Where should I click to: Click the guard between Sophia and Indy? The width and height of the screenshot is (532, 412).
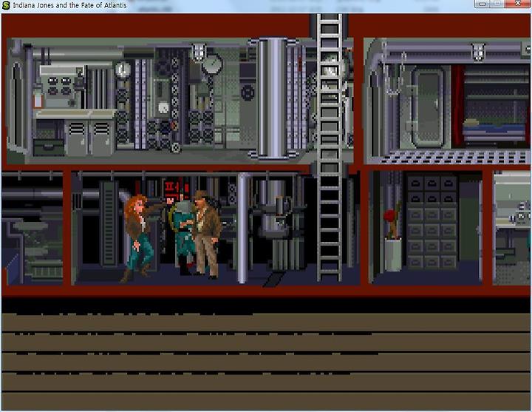(x=184, y=234)
